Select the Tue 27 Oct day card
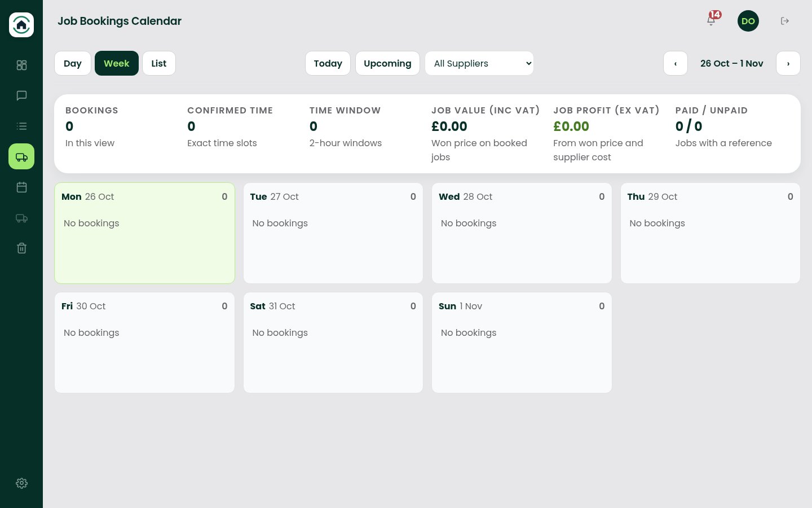Image resolution: width=812 pixels, height=508 pixels. [333, 233]
